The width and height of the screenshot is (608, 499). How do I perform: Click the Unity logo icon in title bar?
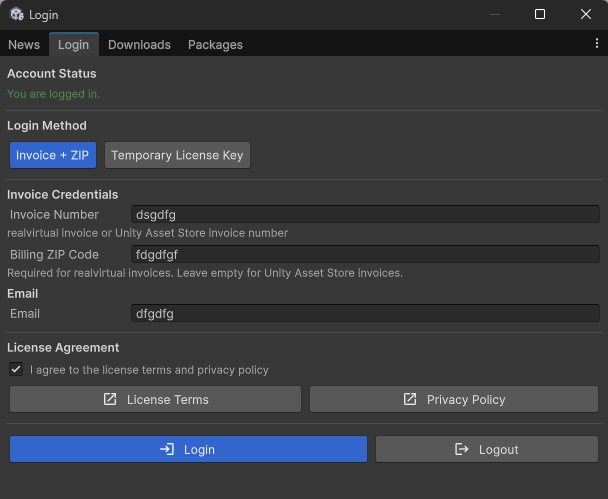16,15
